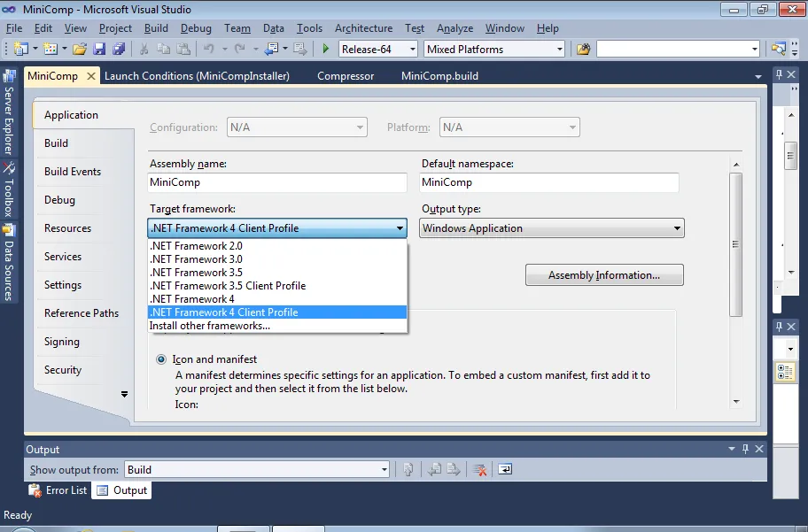This screenshot has height=532, width=808.
Task: Click the property page vertical scrollbar thumb
Action: coord(736,244)
